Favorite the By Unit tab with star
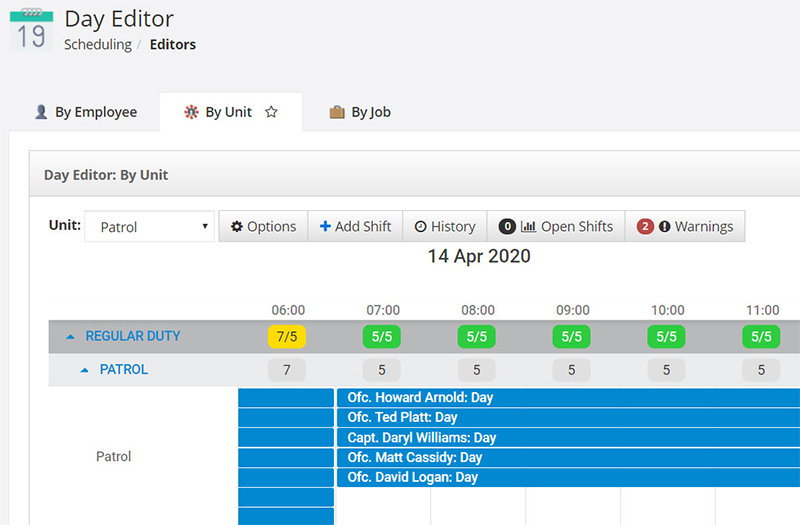Screen dimensions: 800x525 (x=271, y=112)
